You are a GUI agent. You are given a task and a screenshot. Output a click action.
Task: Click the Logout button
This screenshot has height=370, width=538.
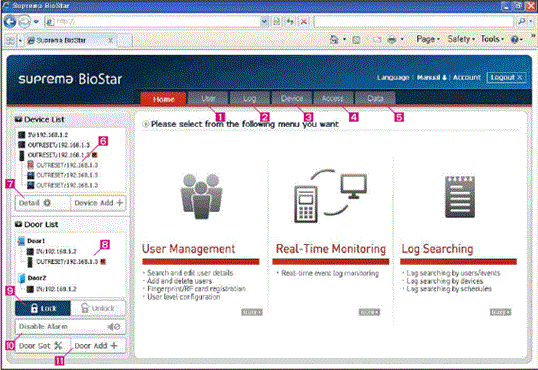click(506, 78)
